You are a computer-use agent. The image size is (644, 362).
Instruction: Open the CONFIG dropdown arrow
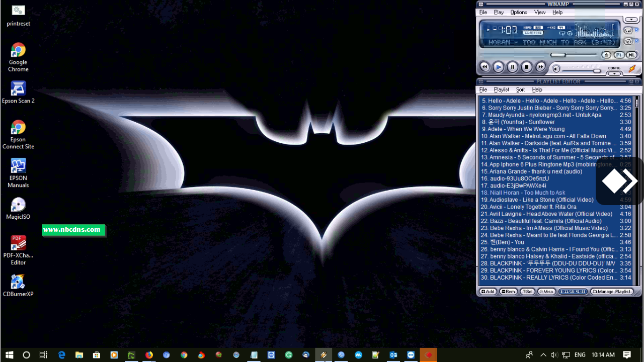tap(614, 73)
